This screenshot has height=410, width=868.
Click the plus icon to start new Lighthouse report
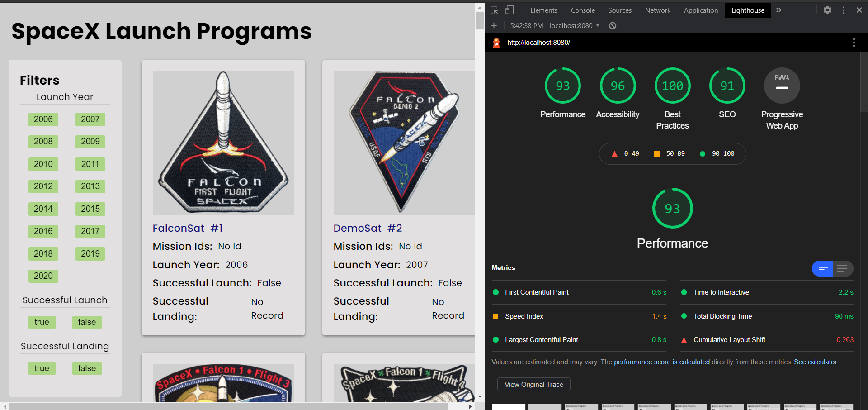coord(494,25)
